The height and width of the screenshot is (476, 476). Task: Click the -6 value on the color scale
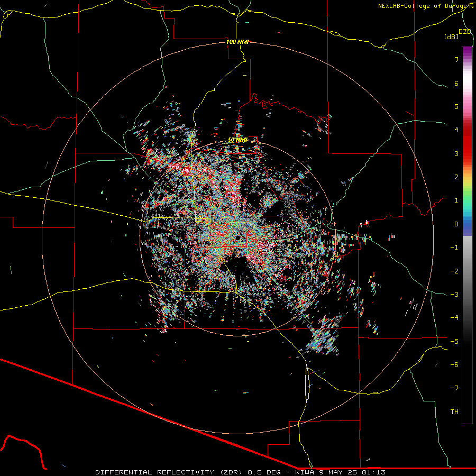(454, 365)
